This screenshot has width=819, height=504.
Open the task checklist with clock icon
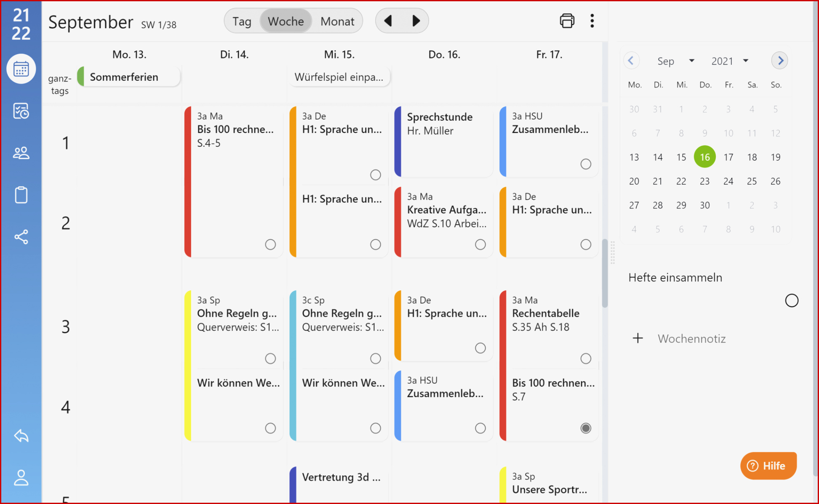pyautogui.click(x=21, y=111)
